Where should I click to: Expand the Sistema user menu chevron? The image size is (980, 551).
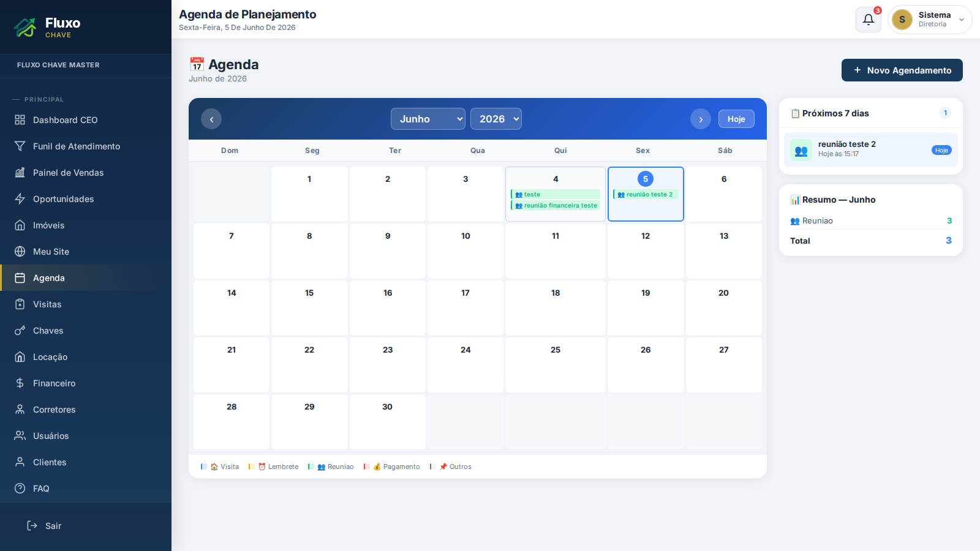coord(962,20)
